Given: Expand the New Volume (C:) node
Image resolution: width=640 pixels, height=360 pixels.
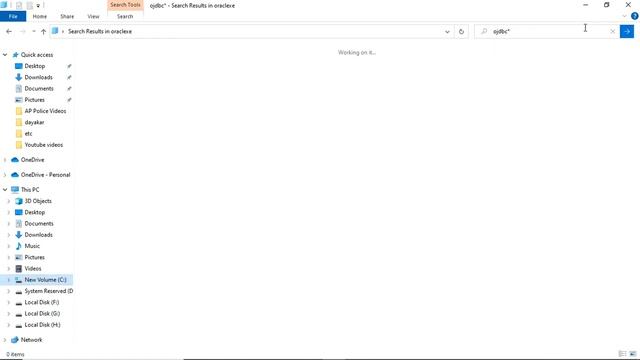Looking at the screenshot, I should (x=9, y=280).
